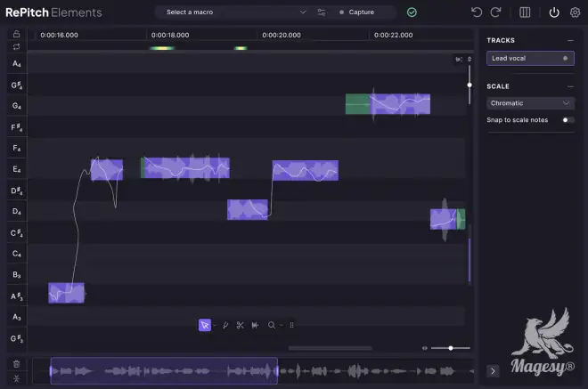Click the A4 piano key label

(x=17, y=64)
